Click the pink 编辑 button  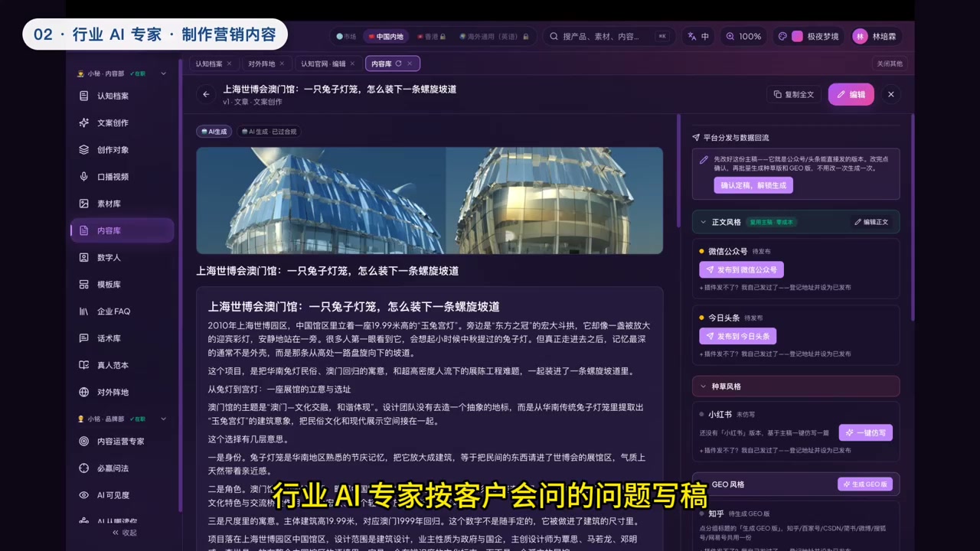click(x=851, y=94)
